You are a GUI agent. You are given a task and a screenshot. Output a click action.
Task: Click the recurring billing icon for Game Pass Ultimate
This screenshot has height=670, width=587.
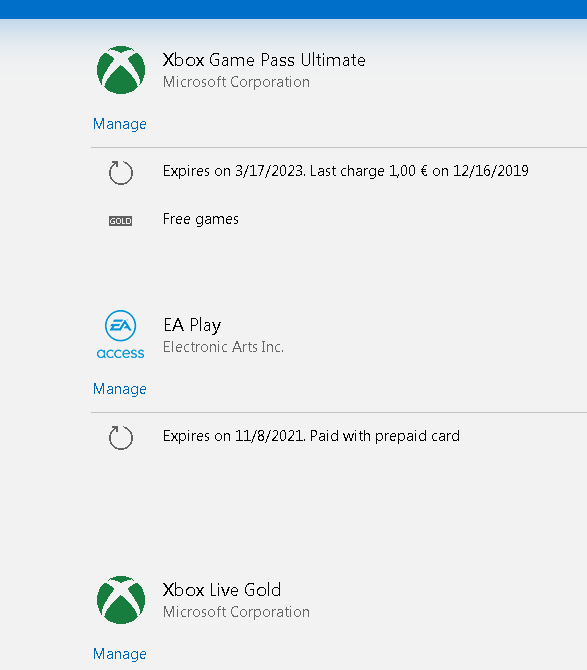(121, 173)
